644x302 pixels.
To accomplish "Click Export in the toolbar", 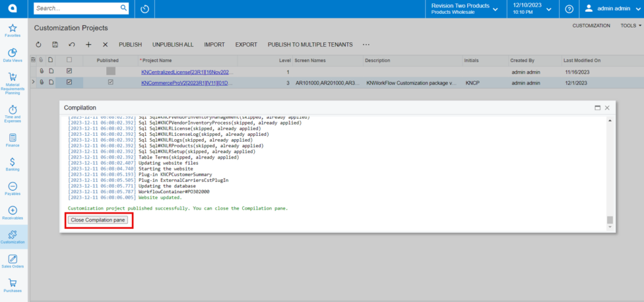I will pos(246,45).
